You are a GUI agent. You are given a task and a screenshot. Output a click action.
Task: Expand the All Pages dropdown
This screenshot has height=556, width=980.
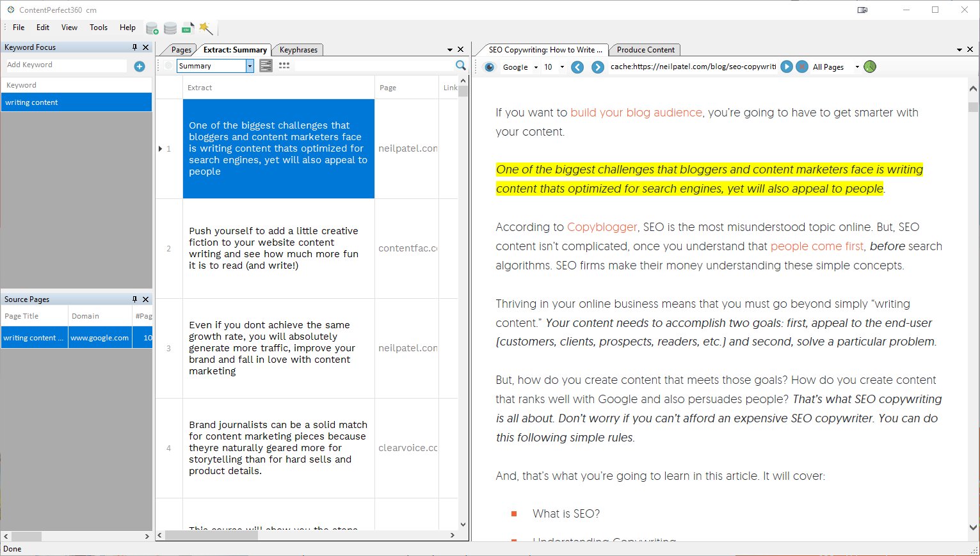pyautogui.click(x=857, y=67)
